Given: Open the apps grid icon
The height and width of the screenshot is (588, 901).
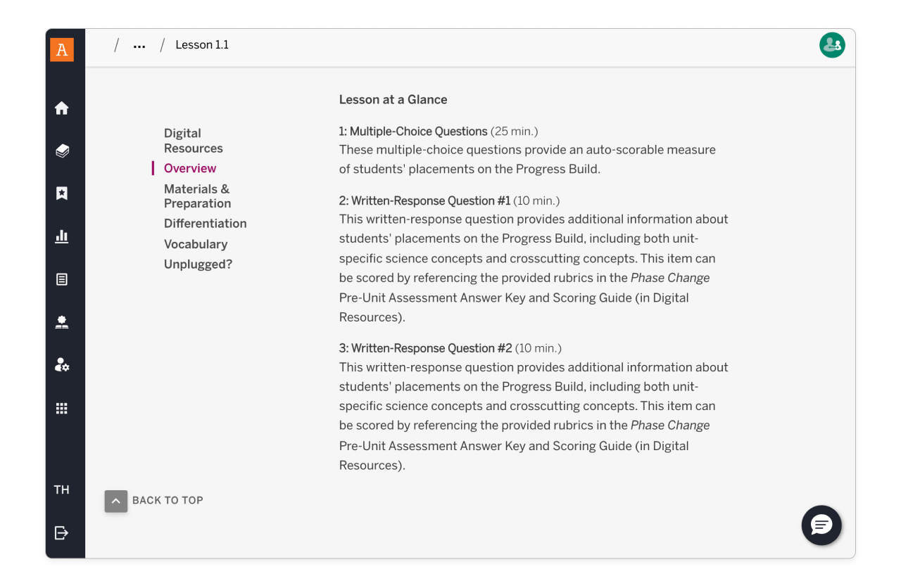Looking at the screenshot, I should (62, 408).
